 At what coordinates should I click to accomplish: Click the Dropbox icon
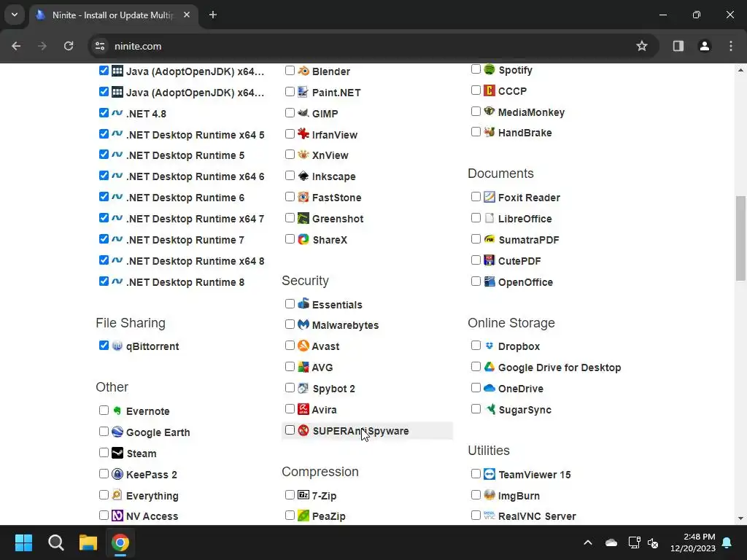(489, 346)
